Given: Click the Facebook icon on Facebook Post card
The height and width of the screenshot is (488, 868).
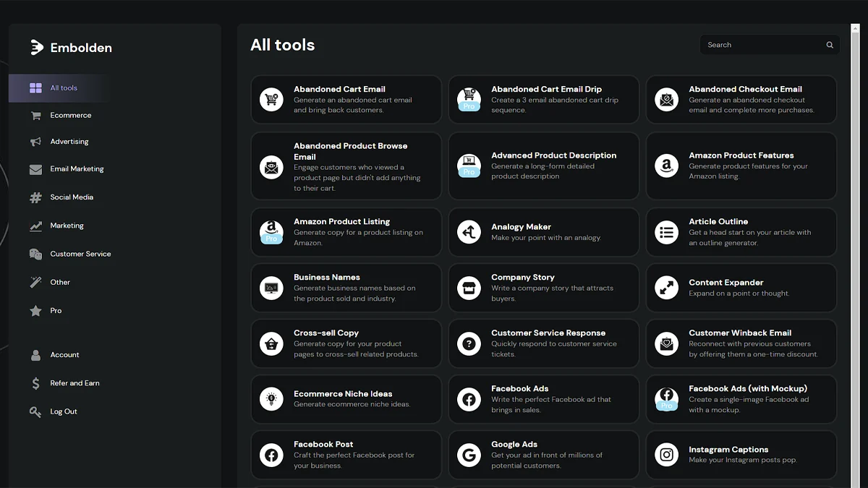Looking at the screenshot, I should pyautogui.click(x=271, y=455).
